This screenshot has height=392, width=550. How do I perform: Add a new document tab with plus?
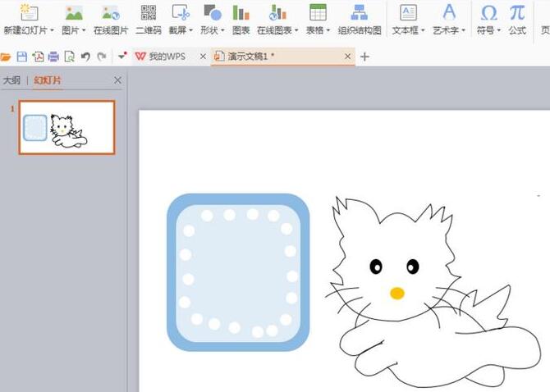pyautogui.click(x=365, y=57)
